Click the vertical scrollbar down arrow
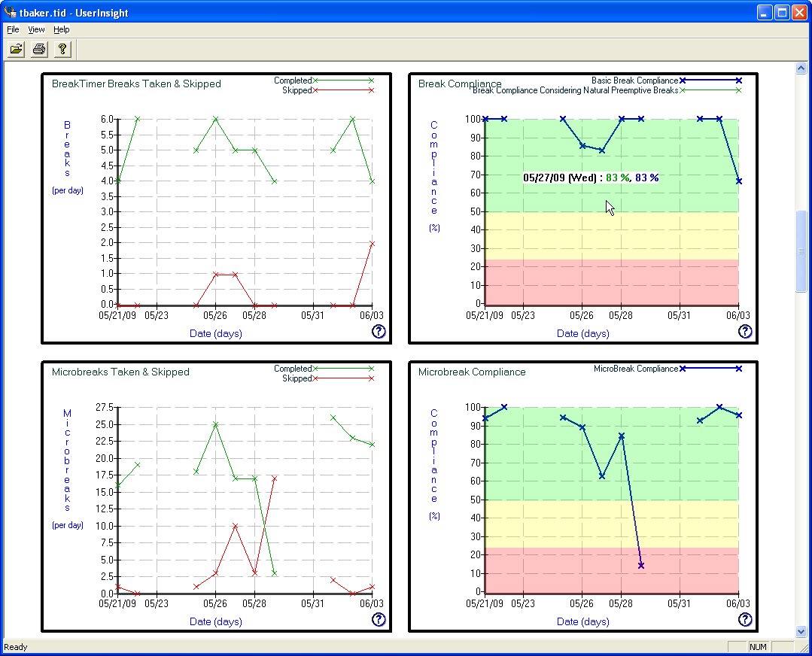812x656 pixels. tap(801, 631)
